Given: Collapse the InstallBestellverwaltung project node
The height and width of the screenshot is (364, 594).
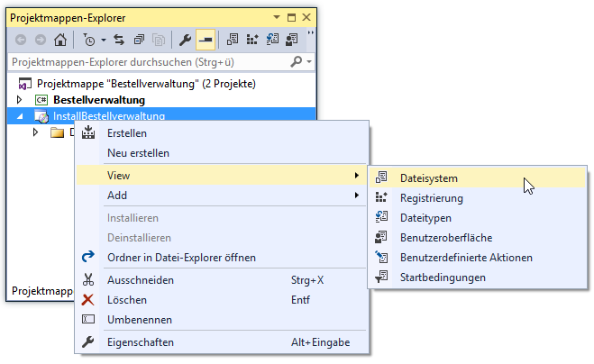Looking at the screenshot, I should click(20, 116).
